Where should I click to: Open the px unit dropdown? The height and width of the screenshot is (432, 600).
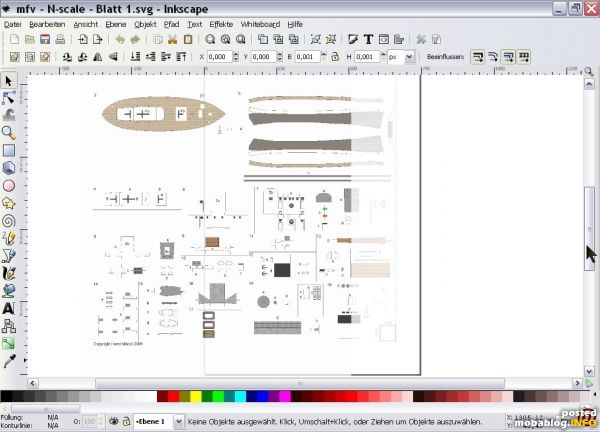[409, 57]
